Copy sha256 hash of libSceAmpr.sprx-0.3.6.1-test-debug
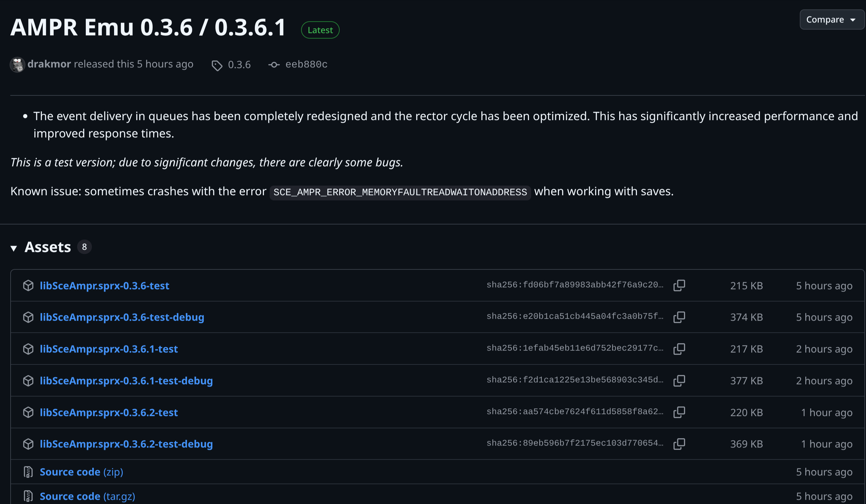This screenshot has height=504, width=866. (x=679, y=380)
